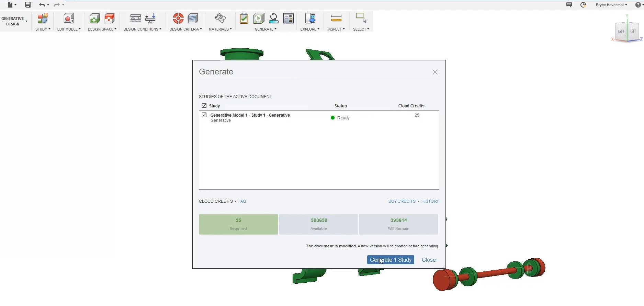The width and height of the screenshot is (644, 306).
Task: Click the Close button in Generate dialog
Action: tap(429, 260)
